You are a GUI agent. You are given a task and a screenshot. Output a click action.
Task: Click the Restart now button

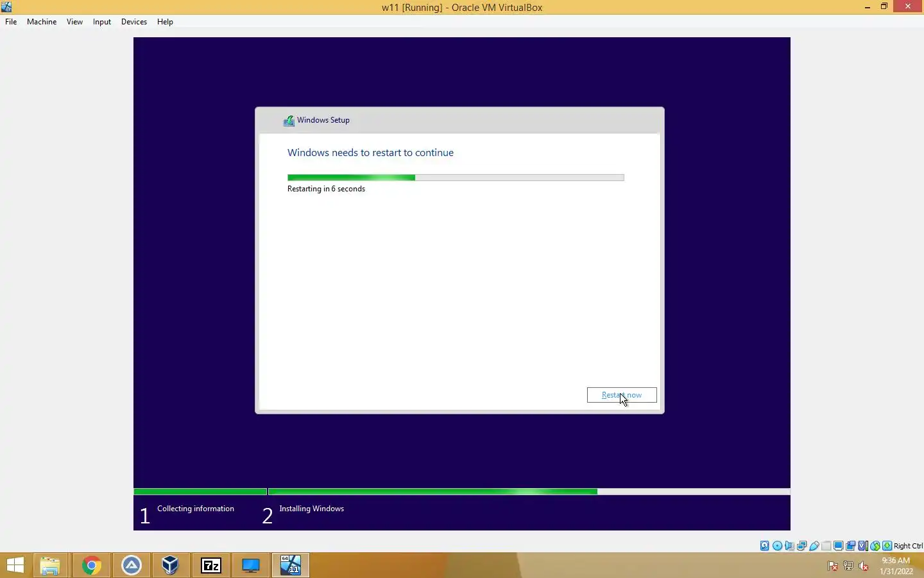622,395
